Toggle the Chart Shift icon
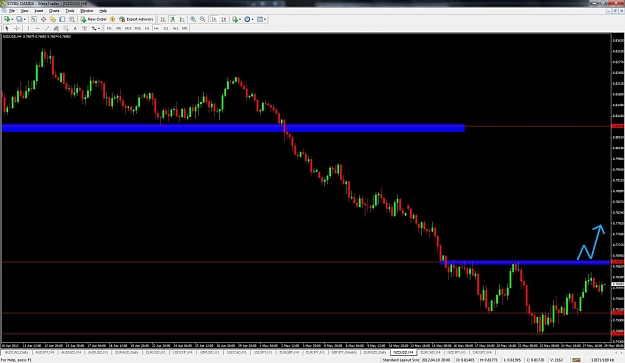 pyautogui.click(x=224, y=19)
